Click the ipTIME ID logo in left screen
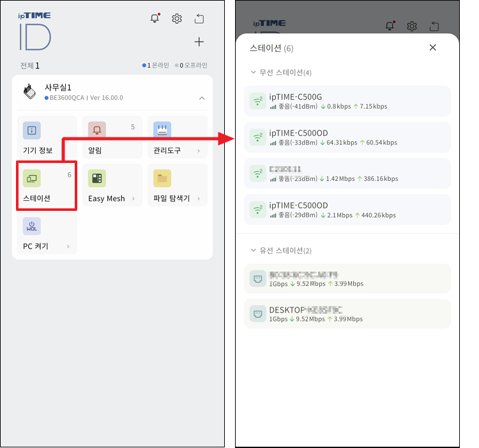Viewport: 479px width, 448px height. click(34, 32)
